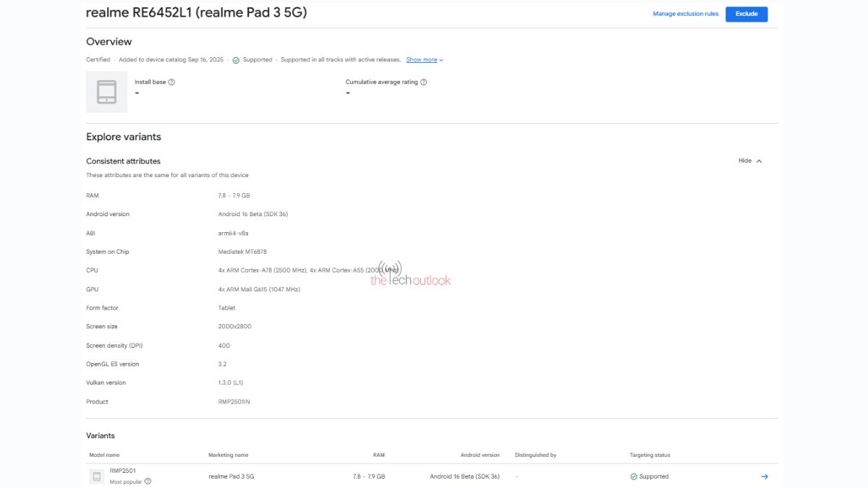This screenshot has width=868, height=488.
Task: Open Manage exclusion rules
Action: [685, 13]
